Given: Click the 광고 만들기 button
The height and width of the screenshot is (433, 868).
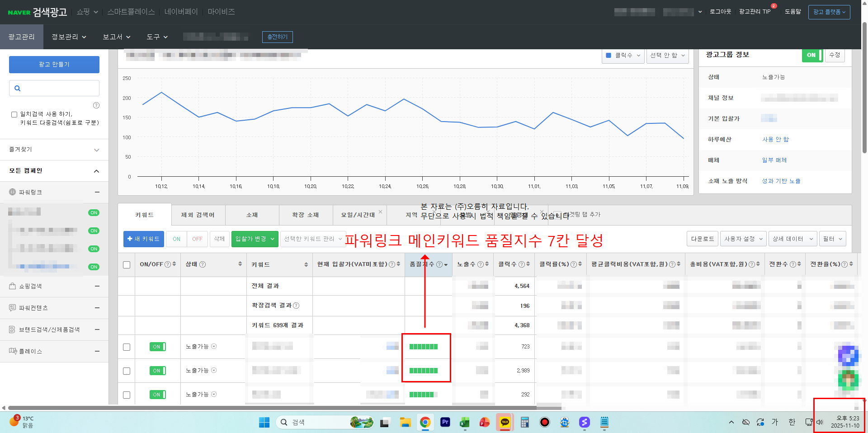Looking at the screenshot, I should (x=54, y=64).
